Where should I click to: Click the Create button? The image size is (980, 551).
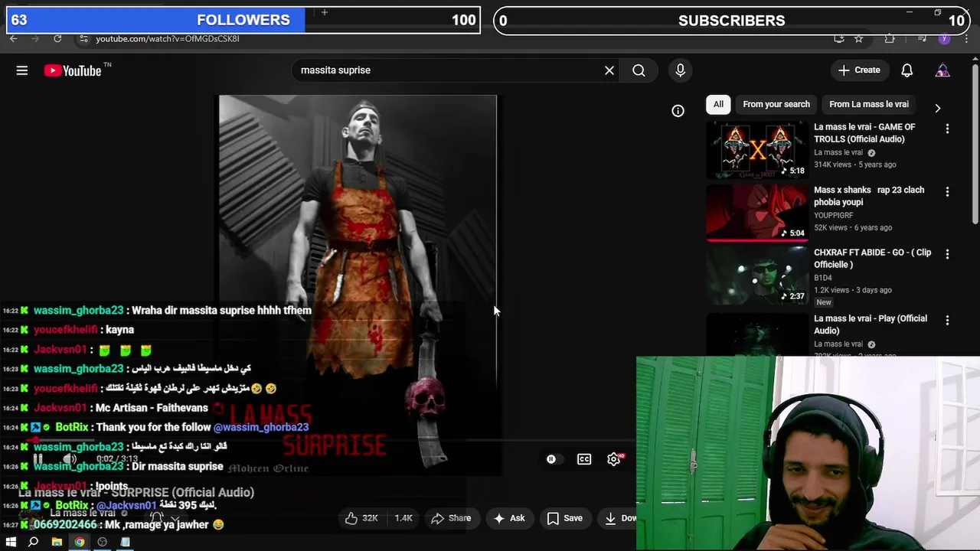coord(859,70)
